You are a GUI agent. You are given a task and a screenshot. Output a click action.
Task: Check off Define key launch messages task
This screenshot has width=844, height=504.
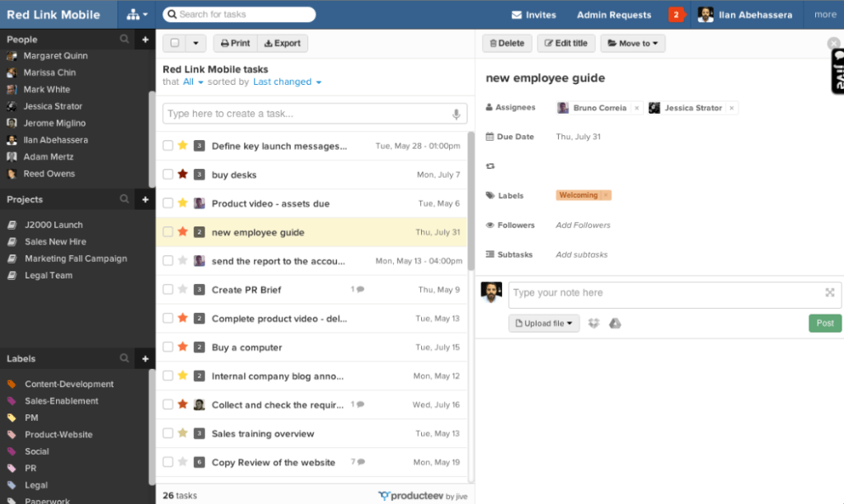point(168,146)
